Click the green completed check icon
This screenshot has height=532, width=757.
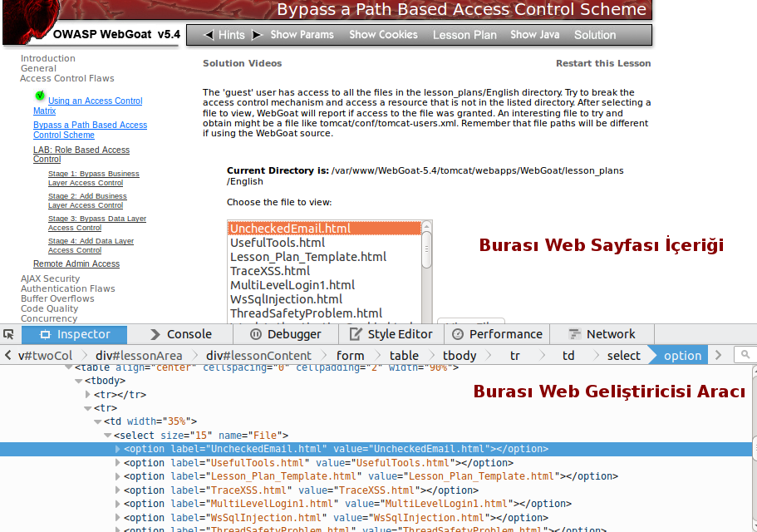point(40,96)
